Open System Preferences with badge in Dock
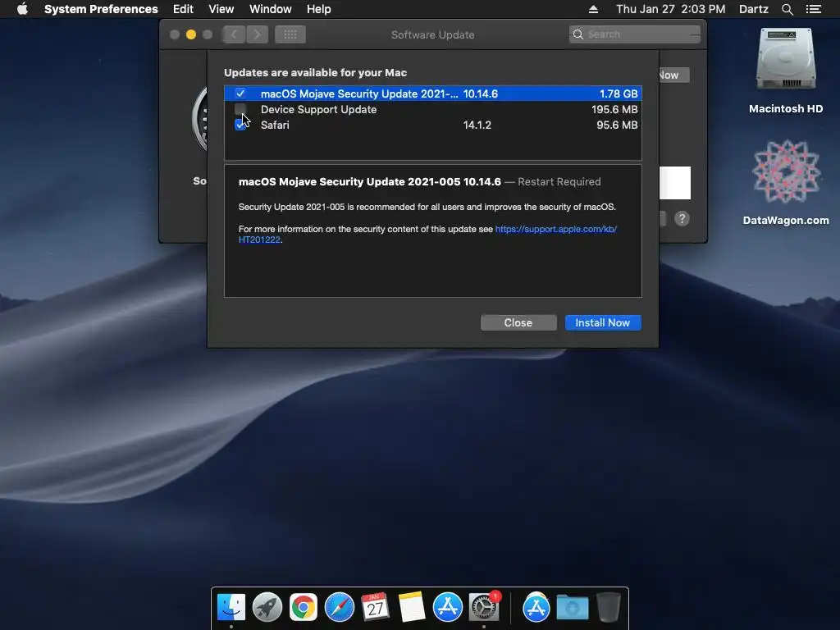This screenshot has width=840, height=630. point(484,607)
